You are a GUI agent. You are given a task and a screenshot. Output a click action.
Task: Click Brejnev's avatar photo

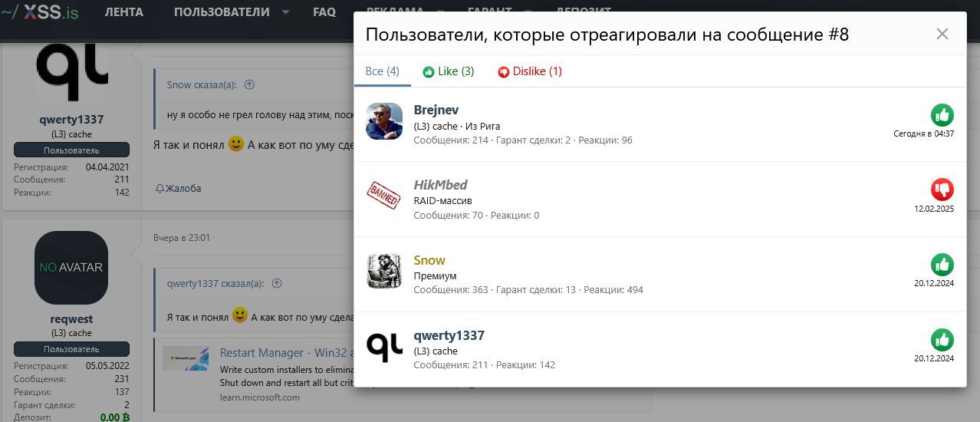(x=384, y=121)
